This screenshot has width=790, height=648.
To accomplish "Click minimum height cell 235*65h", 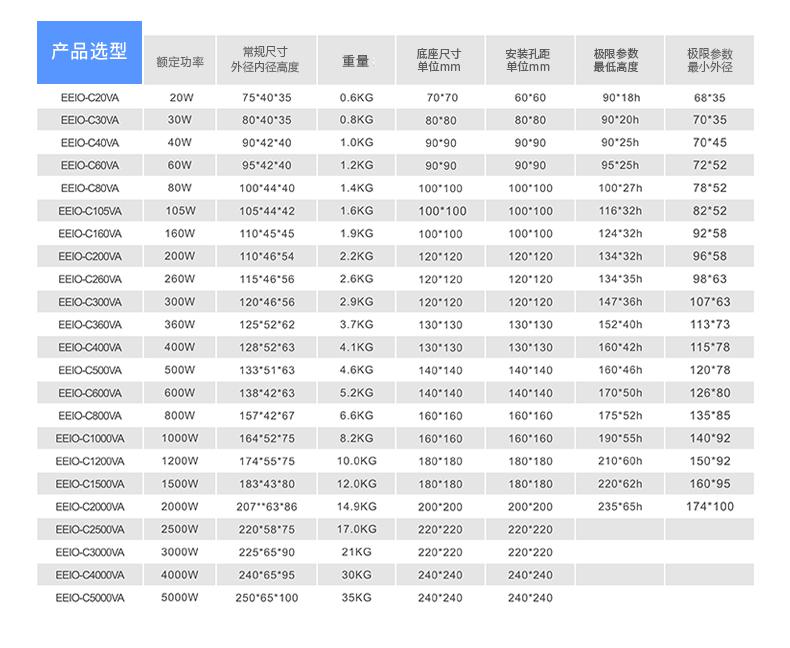I will 620,506.
